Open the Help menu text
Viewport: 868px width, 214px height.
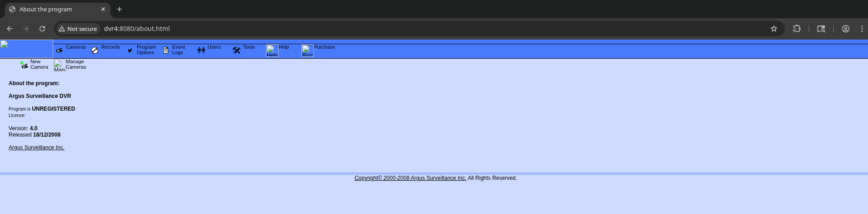point(284,47)
